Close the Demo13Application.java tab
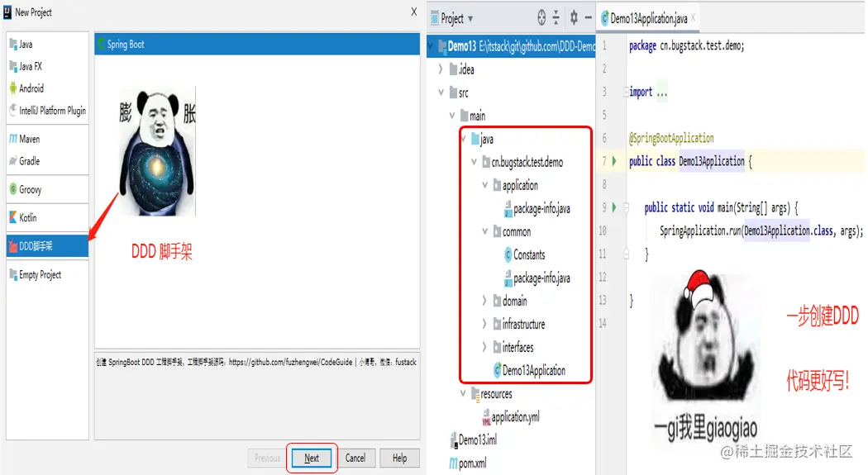Image resolution: width=868 pixels, height=475 pixels. pyautogui.click(x=693, y=18)
